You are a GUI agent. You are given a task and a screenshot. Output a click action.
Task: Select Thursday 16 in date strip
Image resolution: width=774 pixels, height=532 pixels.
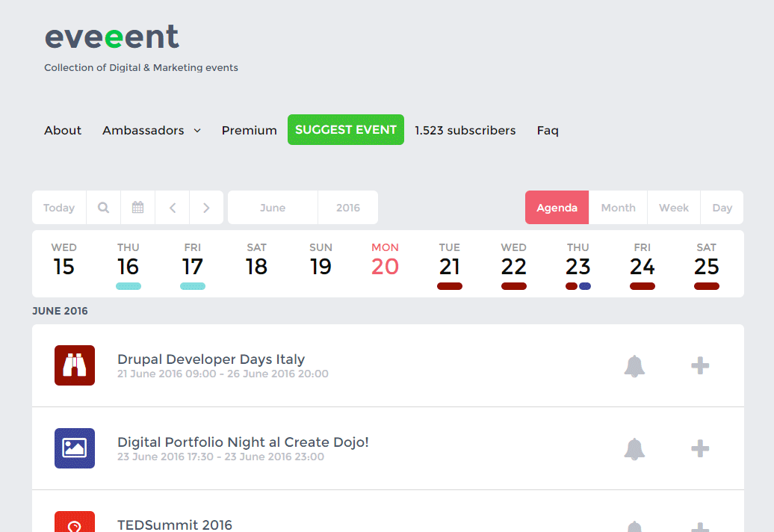(x=129, y=260)
